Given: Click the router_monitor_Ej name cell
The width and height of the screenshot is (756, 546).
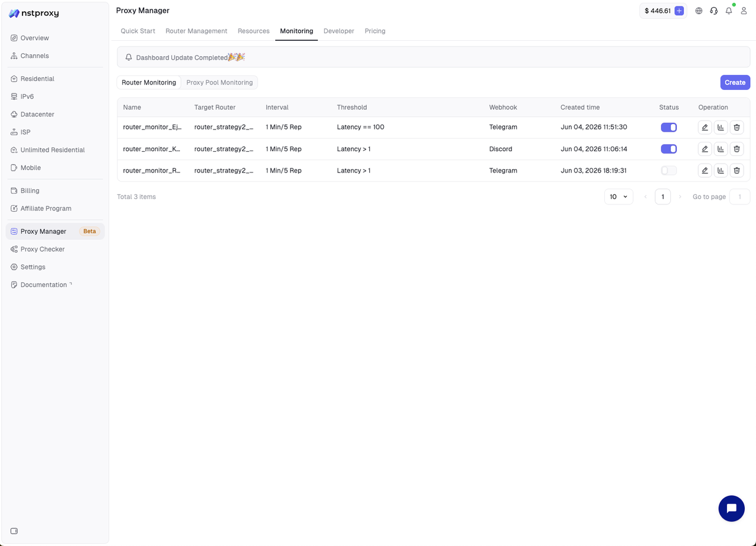Looking at the screenshot, I should pyautogui.click(x=152, y=127).
